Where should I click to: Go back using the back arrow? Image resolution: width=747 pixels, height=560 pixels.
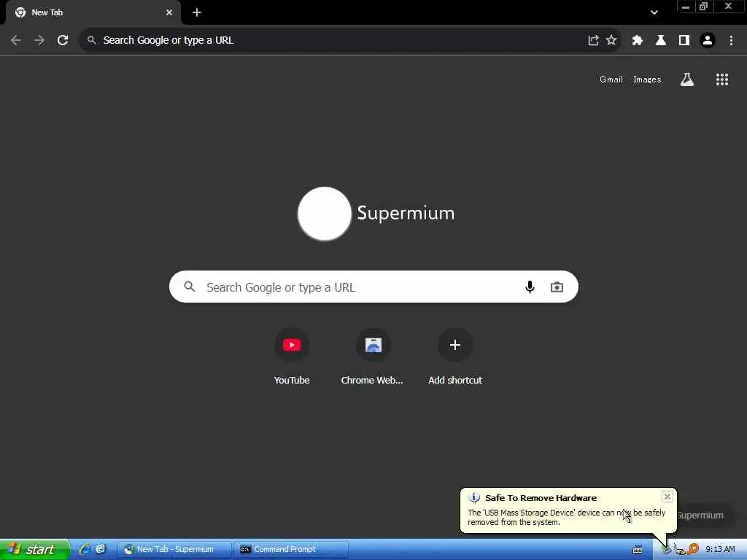point(16,40)
